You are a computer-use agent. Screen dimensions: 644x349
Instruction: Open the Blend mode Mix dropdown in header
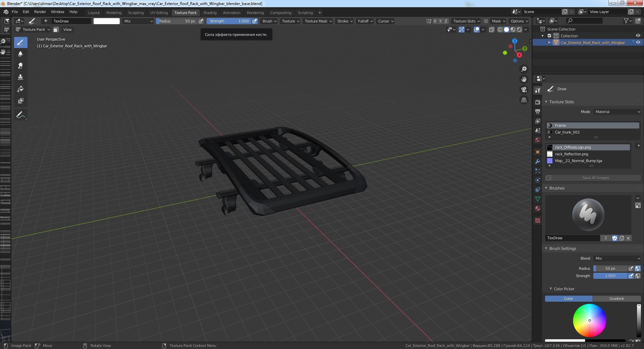pyautogui.click(x=138, y=21)
